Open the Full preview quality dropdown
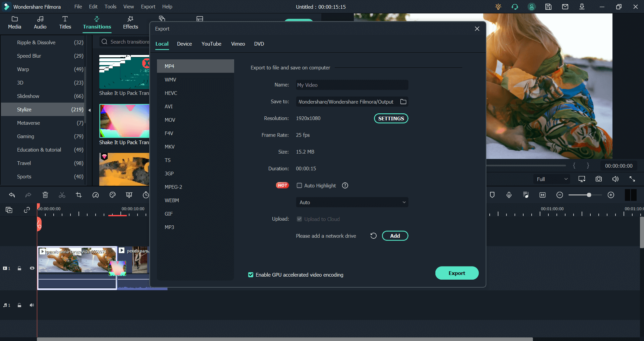This screenshot has height=341, width=644. point(552,179)
